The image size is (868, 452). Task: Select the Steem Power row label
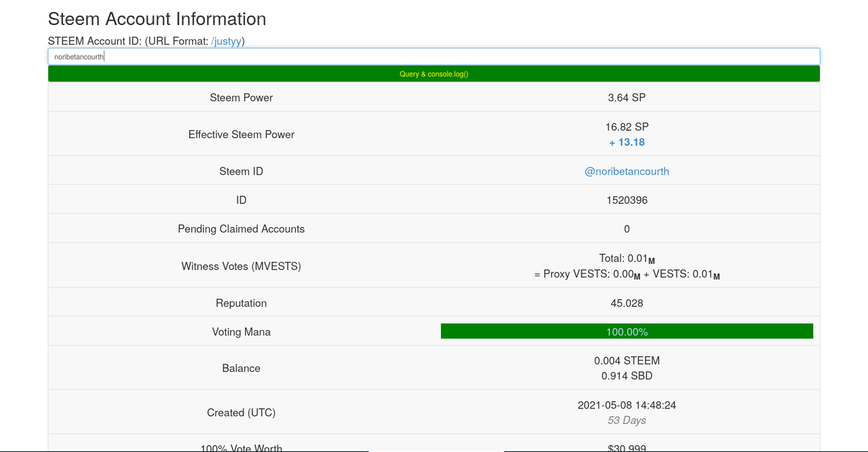tap(241, 98)
